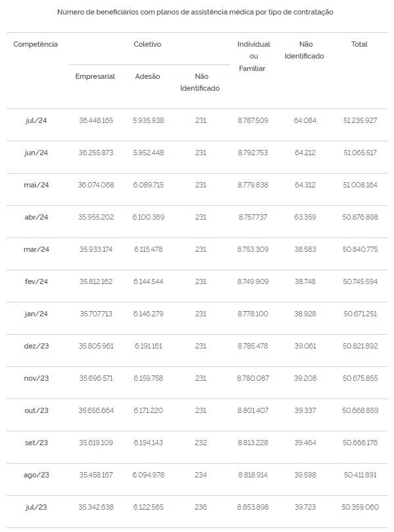
Task: Click the jul/23 Total value 50.359.060
Action: [x=360, y=507]
